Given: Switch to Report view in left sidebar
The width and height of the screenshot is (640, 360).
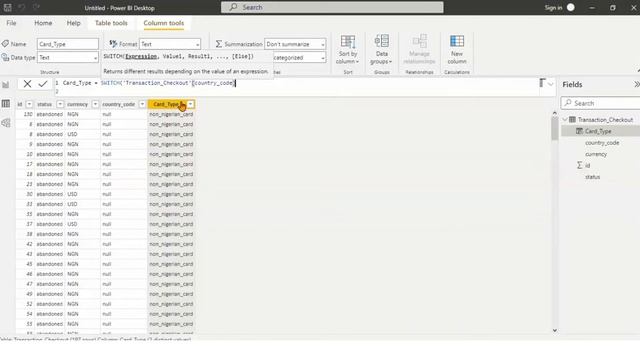Looking at the screenshot, I should tap(6, 84).
